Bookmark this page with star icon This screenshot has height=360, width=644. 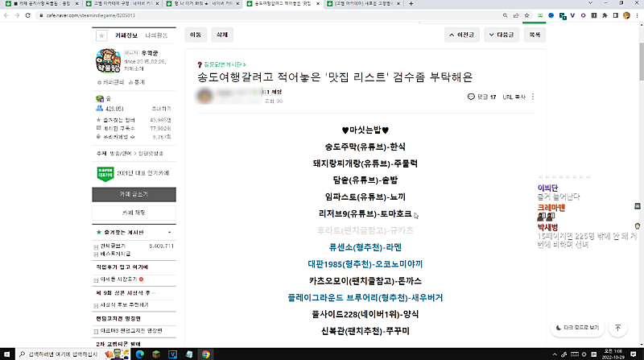526,15
